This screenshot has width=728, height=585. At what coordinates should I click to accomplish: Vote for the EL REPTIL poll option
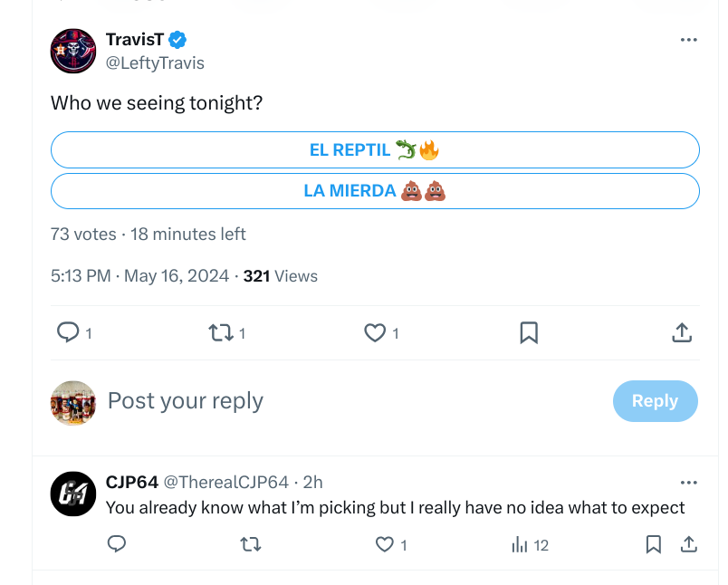(x=375, y=150)
